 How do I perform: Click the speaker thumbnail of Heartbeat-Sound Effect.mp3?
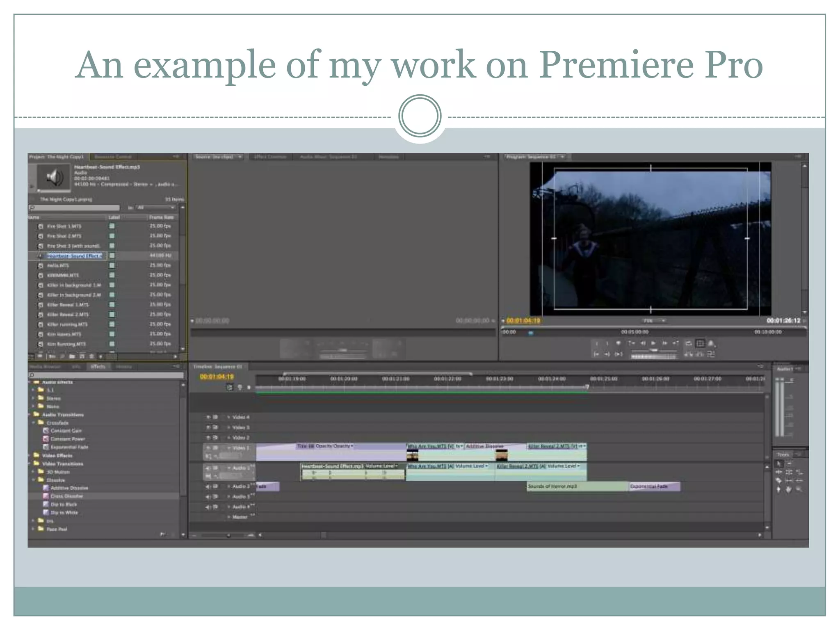54,177
